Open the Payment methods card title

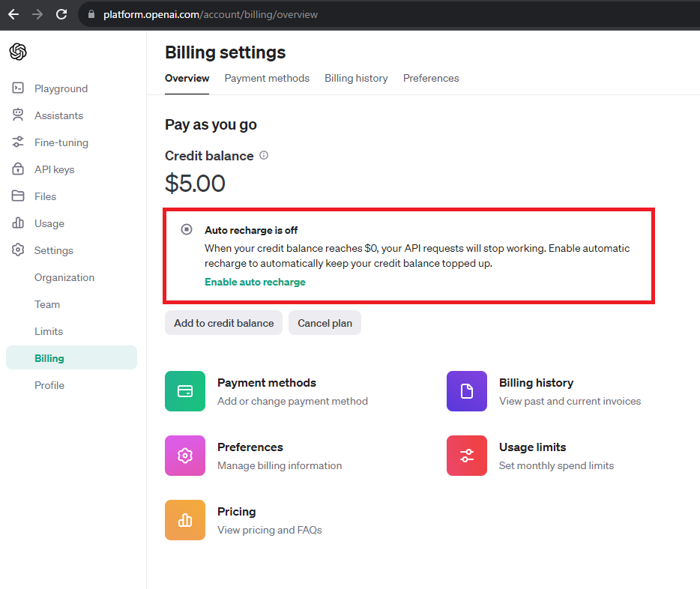(x=267, y=382)
